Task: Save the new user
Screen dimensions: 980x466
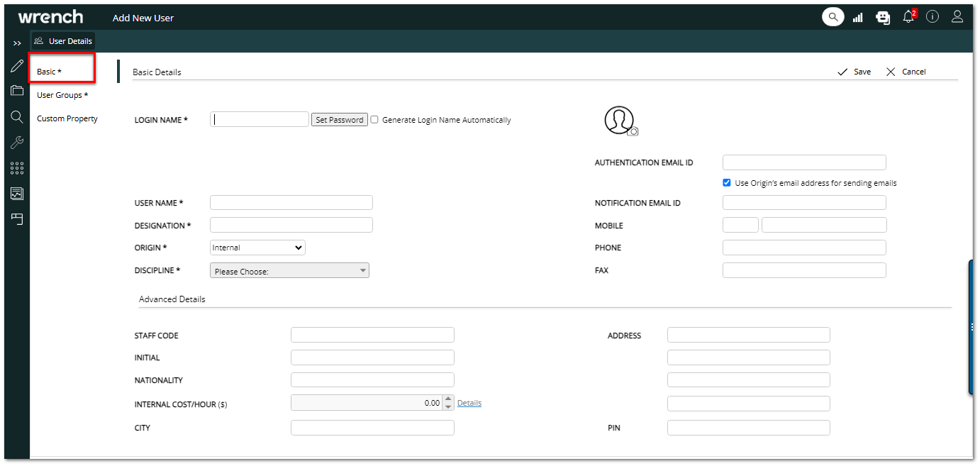Action: click(854, 72)
